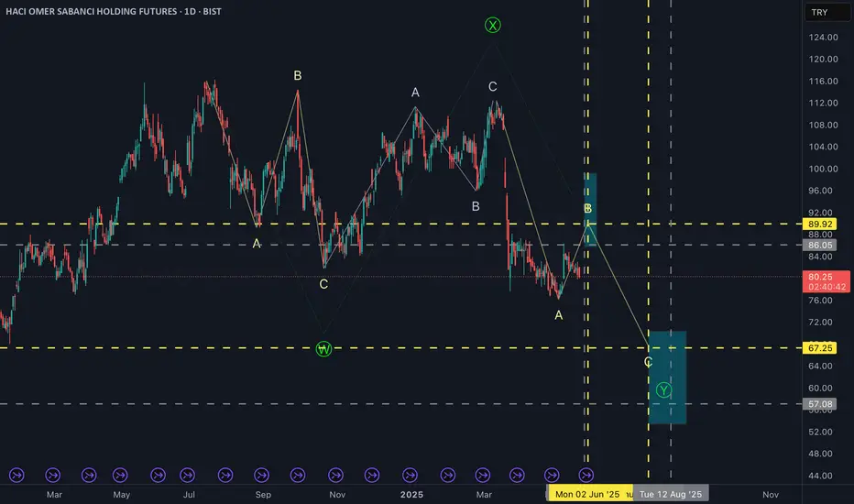Select the B wave label near the 96.00 level

pos(476,206)
